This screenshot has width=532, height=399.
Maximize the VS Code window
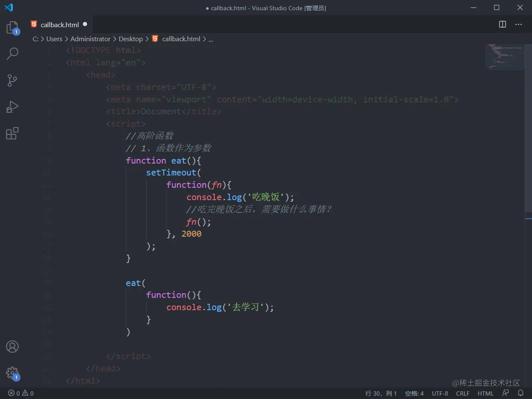click(496, 8)
